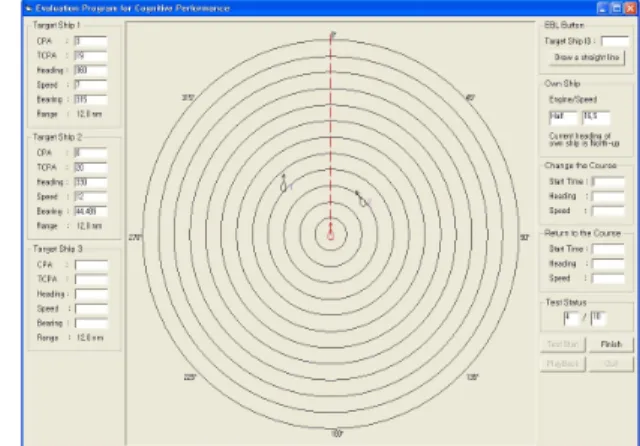Click the Target Ship 3 Bearing field
The image size is (640, 446).
click(x=91, y=323)
